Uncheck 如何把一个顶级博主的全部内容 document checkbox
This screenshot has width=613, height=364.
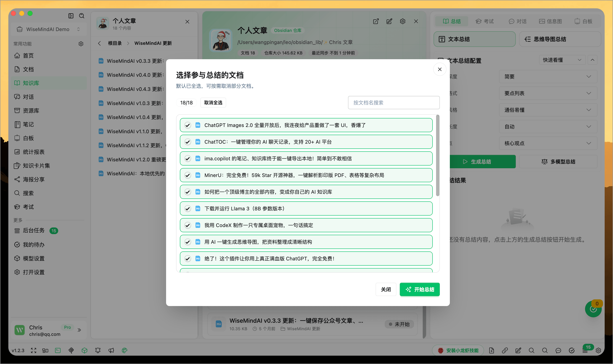[x=188, y=192]
